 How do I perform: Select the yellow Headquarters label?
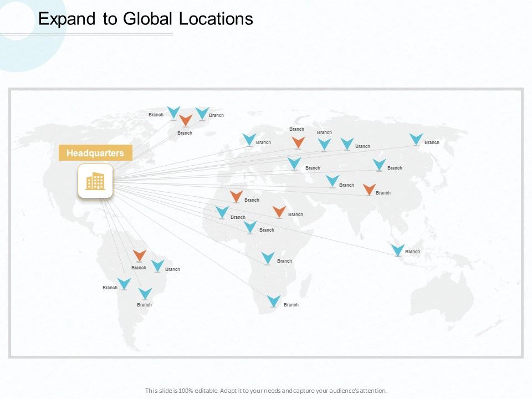point(95,153)
